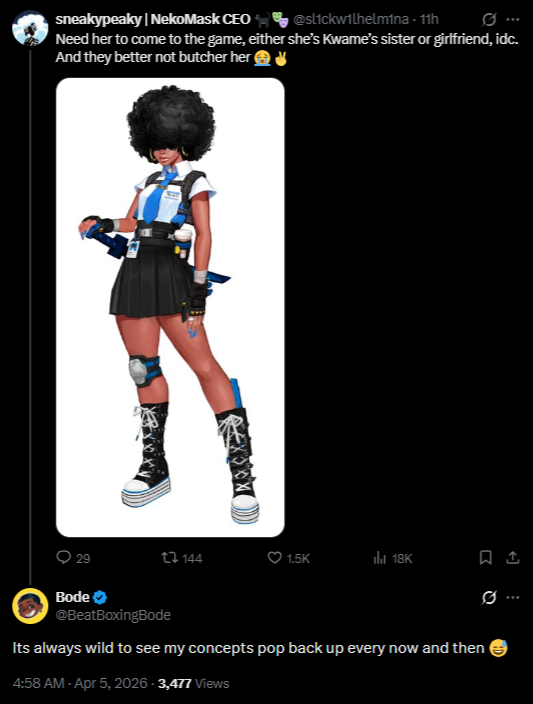Open Bode's profile avatar
This screenshot has width=533, height=704.
click(30, 606)
